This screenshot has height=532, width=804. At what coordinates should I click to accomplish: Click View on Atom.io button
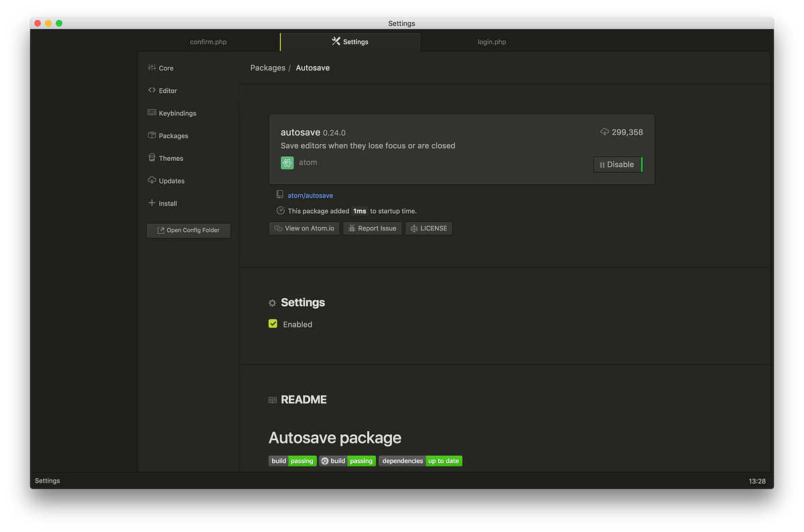[304, 228]
